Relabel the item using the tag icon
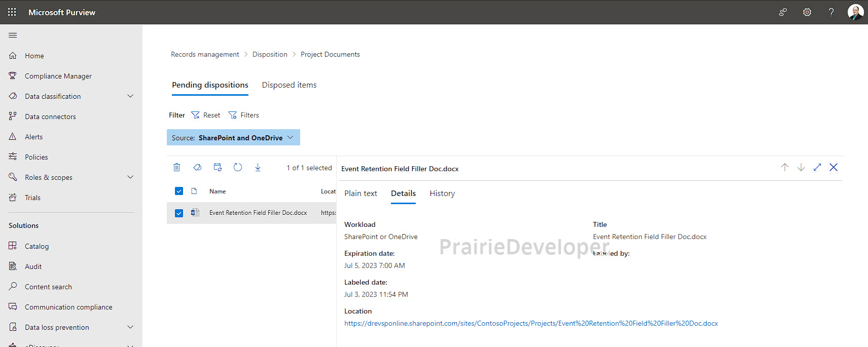868x347 pixels. pyautogui.click(x=197, y=167)
